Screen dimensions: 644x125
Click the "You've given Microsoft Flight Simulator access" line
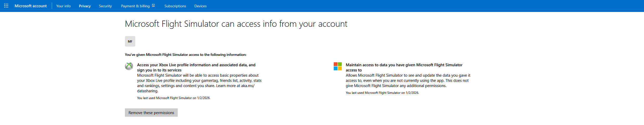[x=185, y=55]
